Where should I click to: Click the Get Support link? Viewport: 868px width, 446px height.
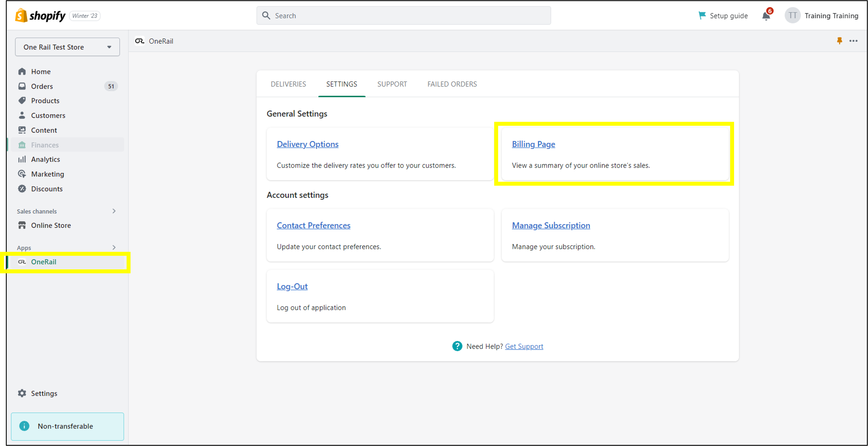point(524,347)
